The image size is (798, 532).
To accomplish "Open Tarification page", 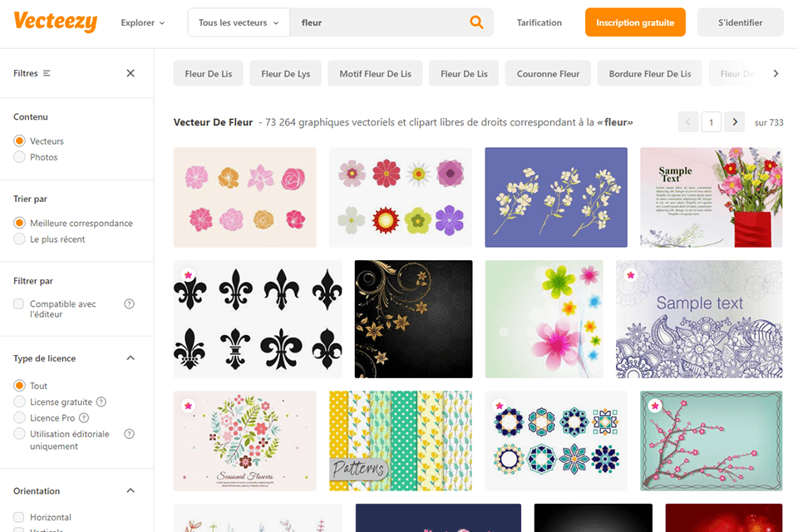I will [x=539, y=22].
